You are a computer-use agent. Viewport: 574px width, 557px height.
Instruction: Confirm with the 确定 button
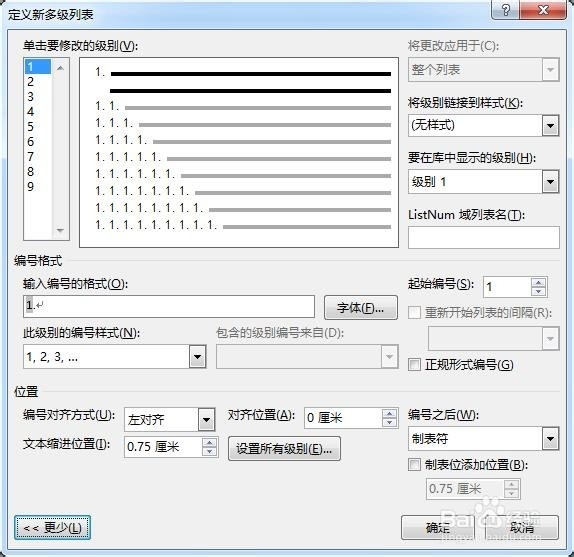438,527
